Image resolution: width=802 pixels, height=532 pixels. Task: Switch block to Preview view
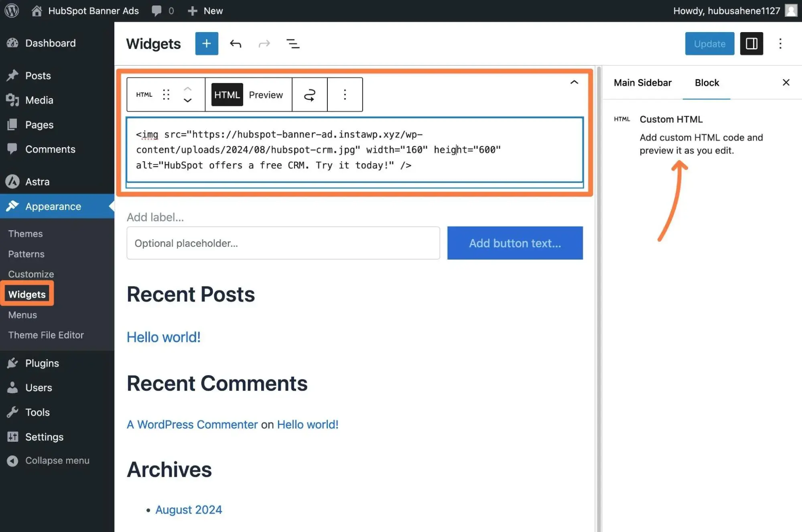coord(266,95)
